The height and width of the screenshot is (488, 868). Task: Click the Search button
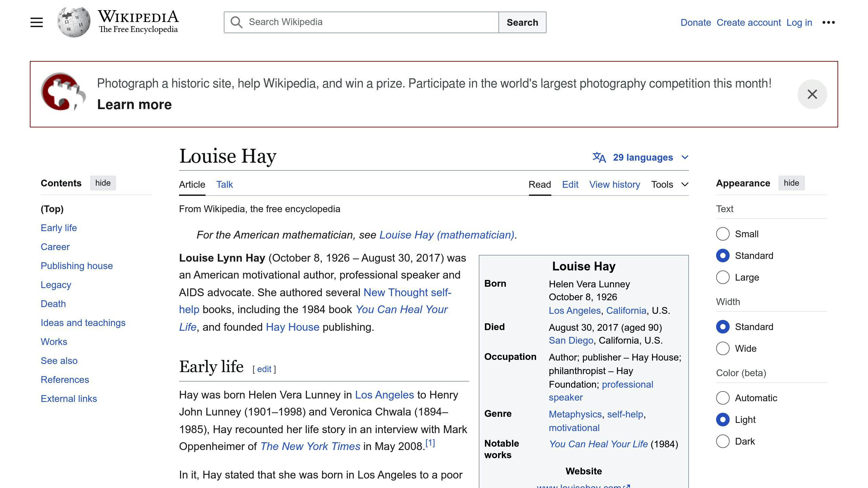(x=522, y=22)
